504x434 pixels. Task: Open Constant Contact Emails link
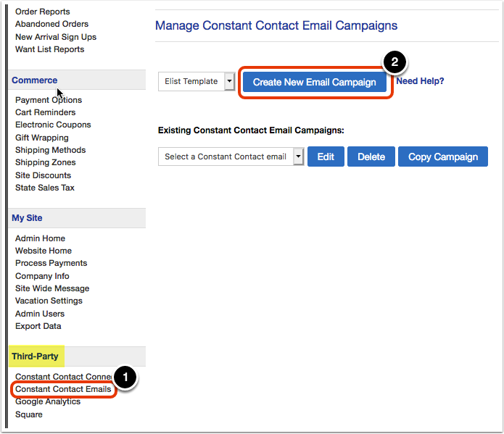63,389
